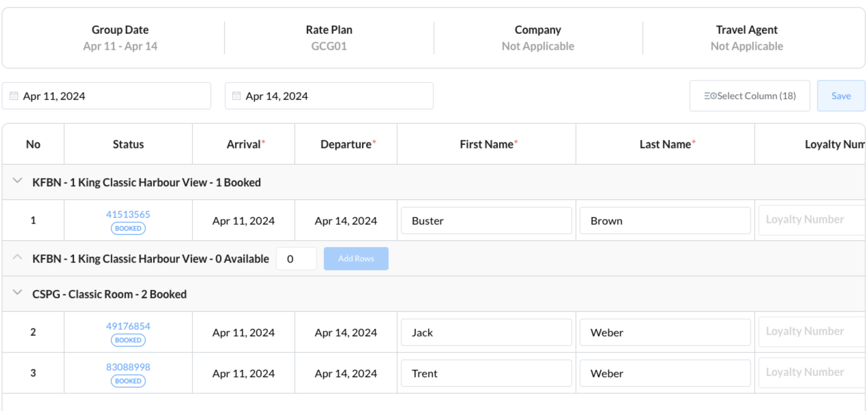This screenshot has height=411, width=868.
Task: Click the calendar icon beside Apr 14, 2024
Action: [236, 96]
